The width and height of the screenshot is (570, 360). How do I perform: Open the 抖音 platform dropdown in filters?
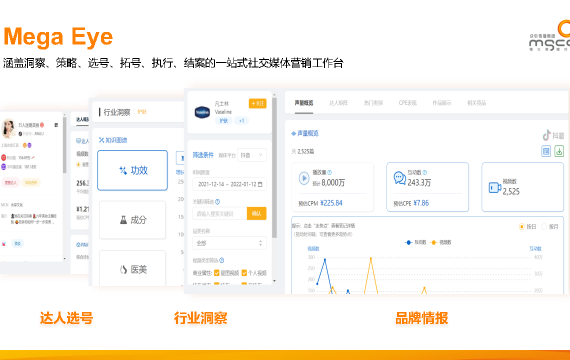tap(252, 155)
